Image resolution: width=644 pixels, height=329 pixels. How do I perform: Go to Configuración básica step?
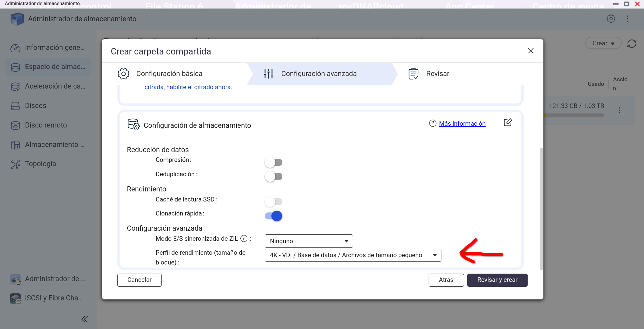(169, 74)
